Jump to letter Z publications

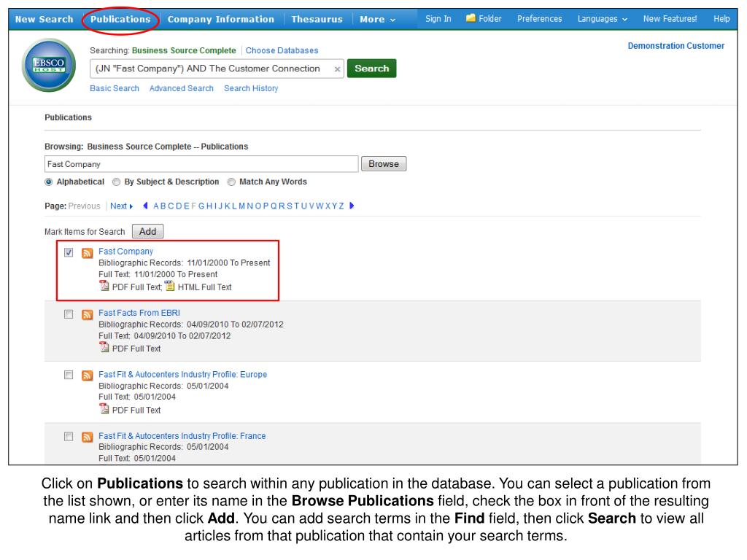click(x=341, y=206)
